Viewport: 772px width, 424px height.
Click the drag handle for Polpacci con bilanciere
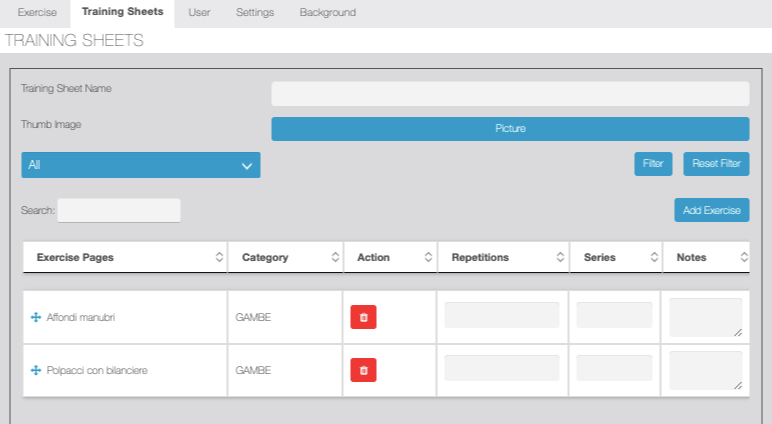tap(36, 370)
